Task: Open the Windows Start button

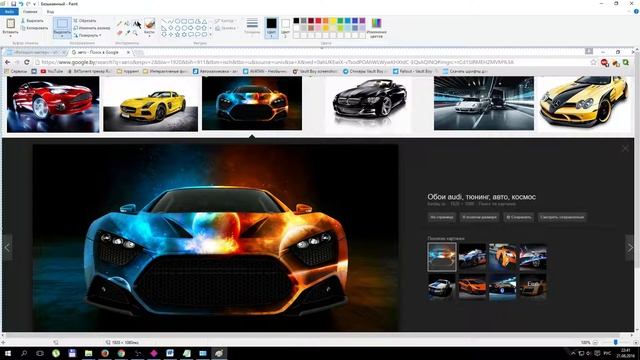Action: [8, 353]
